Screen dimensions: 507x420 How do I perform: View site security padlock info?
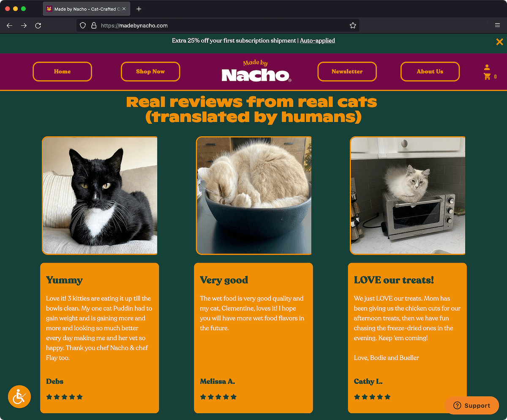[94, 26]
